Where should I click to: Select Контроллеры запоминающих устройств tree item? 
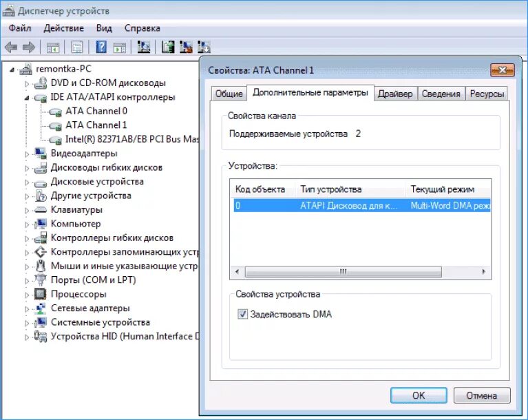[x=125, y=252]
